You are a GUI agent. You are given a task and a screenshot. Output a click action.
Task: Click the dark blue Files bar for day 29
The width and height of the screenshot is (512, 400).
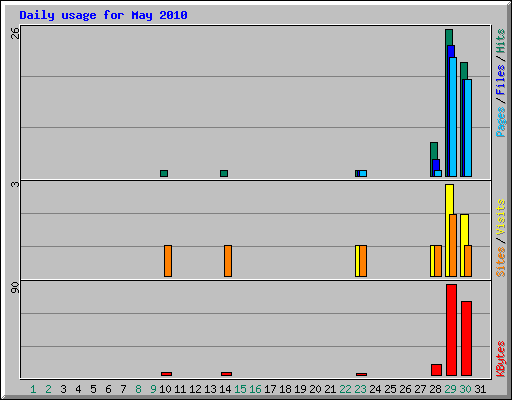click(451, 51)
